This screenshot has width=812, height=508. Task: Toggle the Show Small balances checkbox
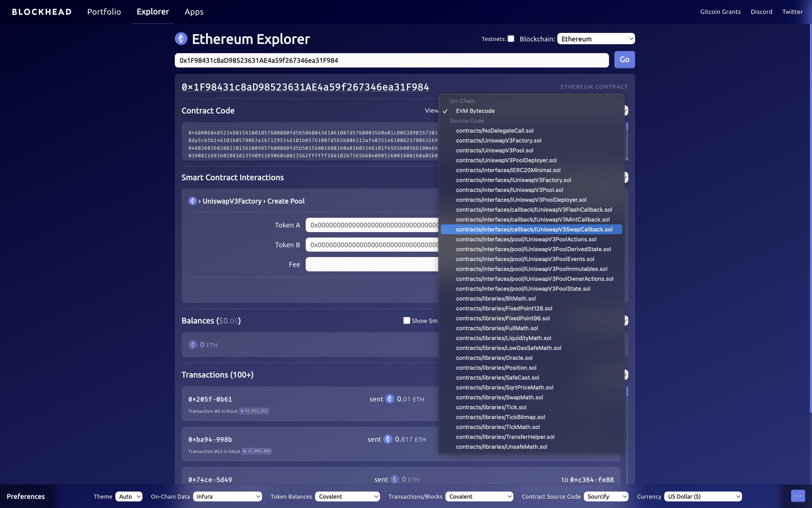407,321
